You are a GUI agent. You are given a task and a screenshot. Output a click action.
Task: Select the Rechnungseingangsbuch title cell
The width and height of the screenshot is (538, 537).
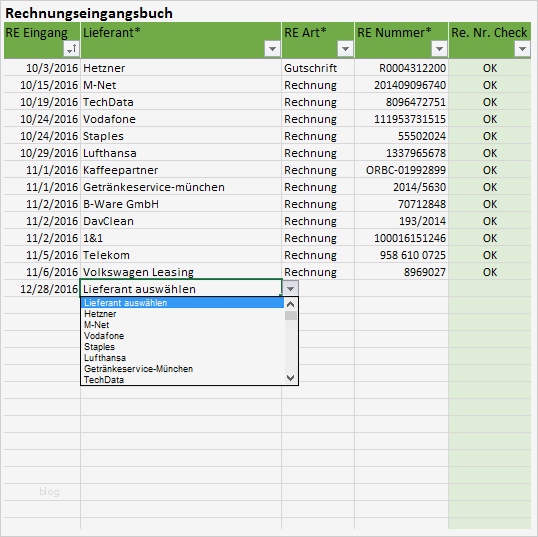click(x=89, y=13)
